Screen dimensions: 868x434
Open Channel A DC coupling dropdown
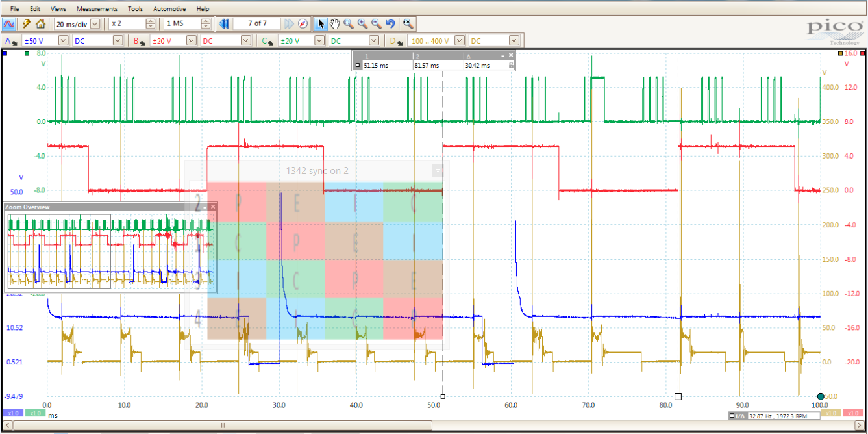click(x=118, y=41)
